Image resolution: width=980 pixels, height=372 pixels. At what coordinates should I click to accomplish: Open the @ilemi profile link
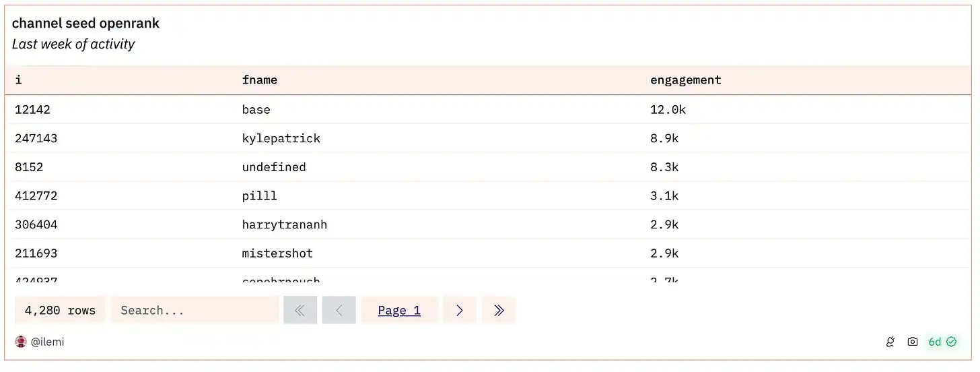pos(47,342)
